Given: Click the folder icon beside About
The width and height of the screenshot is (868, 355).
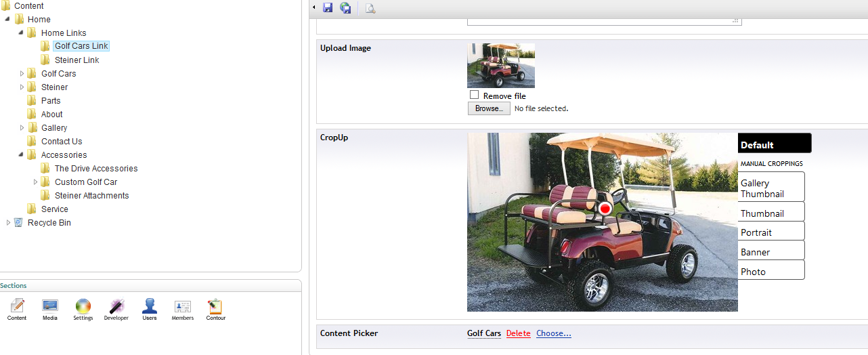Looking at the screenshot, I should tap(32, 114).
